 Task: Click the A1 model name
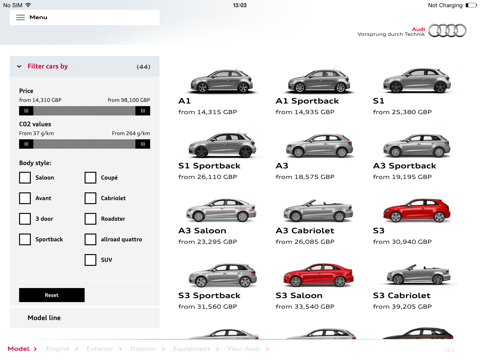(x=184, y=101)
